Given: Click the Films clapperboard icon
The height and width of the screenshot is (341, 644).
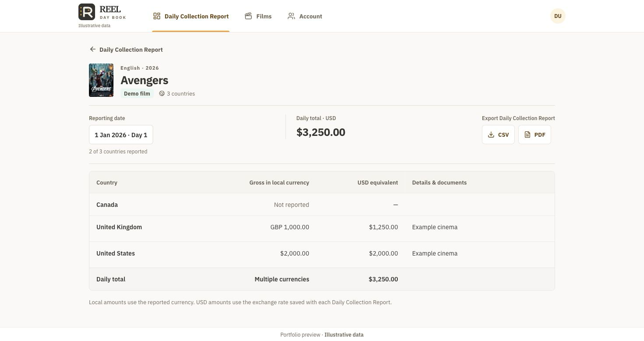Looking at the screenshot, I should click(248, 16).
